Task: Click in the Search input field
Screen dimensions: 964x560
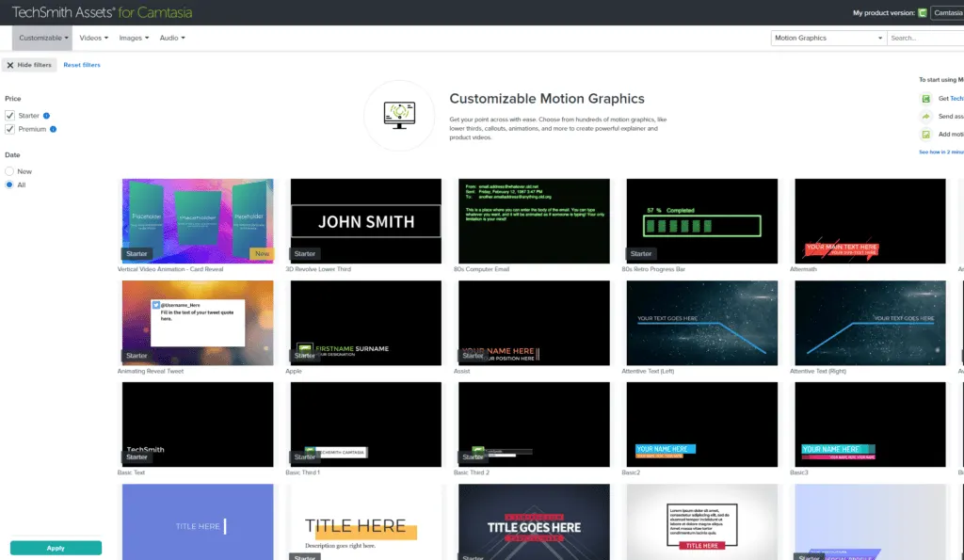Action: click(x=925, y=38)
